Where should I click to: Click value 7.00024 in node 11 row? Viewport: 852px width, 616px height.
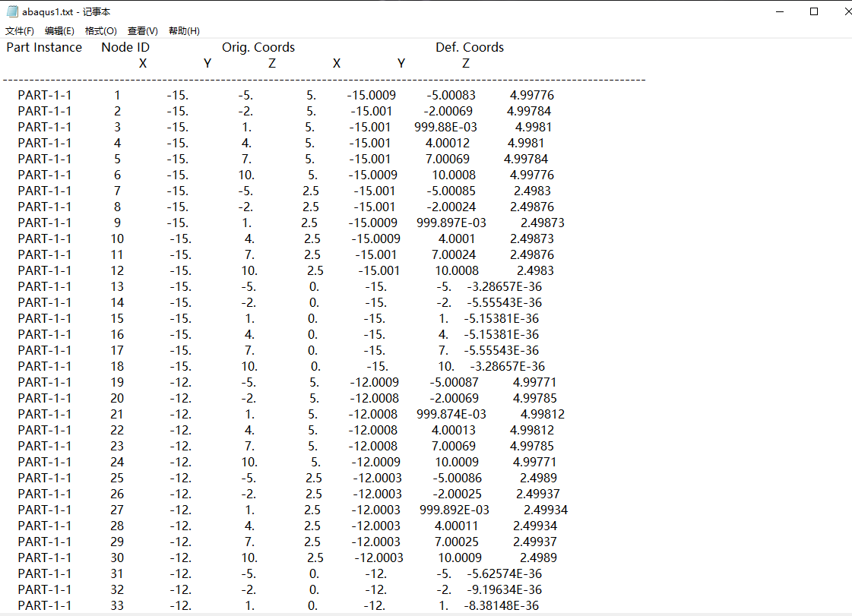[x=454, y=254]
